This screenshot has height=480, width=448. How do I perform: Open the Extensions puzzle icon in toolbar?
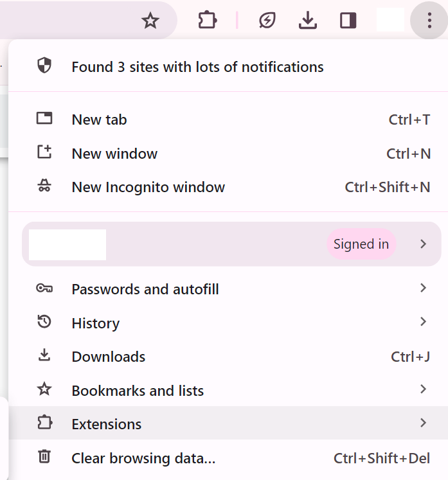coord(208,20)
